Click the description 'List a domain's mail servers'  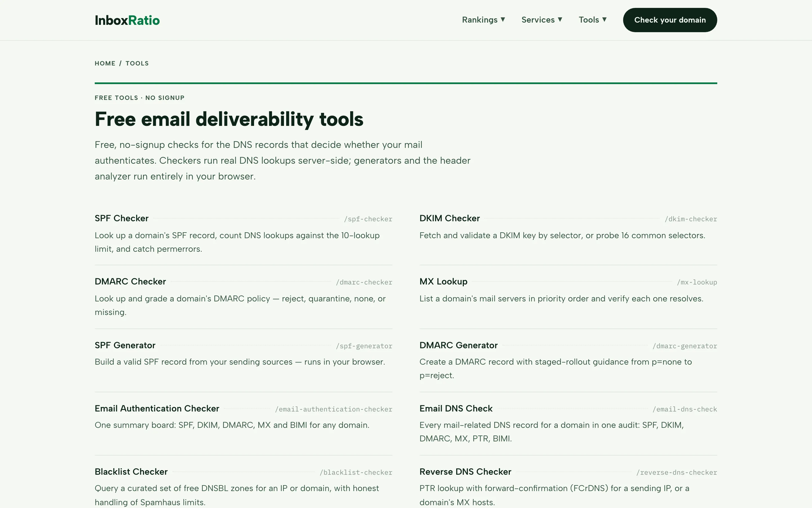click(x=561, y=299)
